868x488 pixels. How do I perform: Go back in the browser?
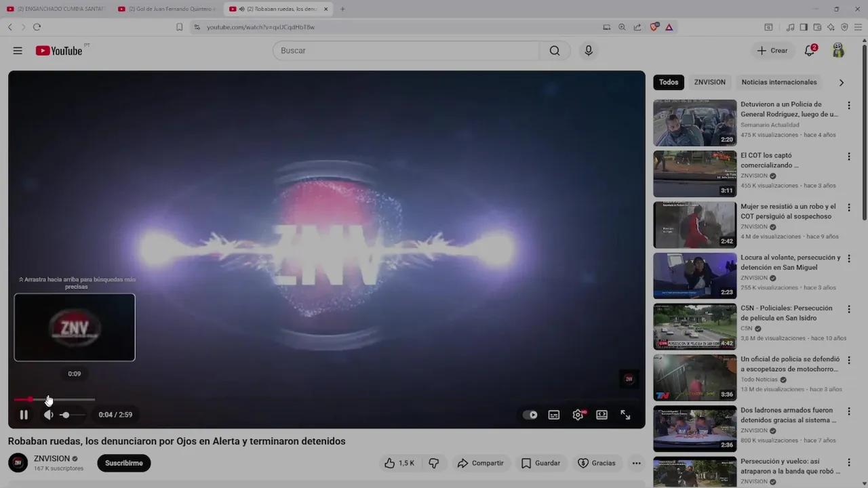tap(10, 27)
